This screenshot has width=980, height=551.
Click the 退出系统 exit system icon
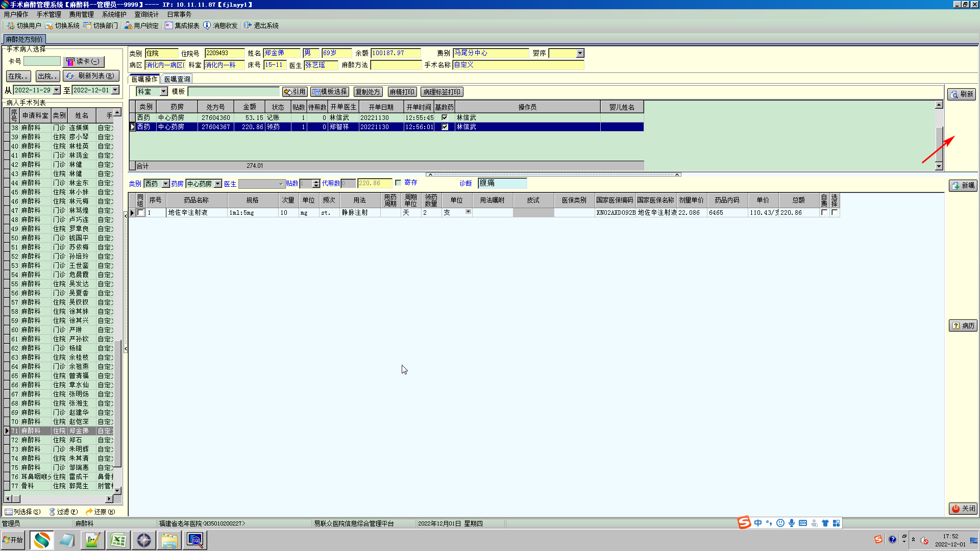coord(248,26)
